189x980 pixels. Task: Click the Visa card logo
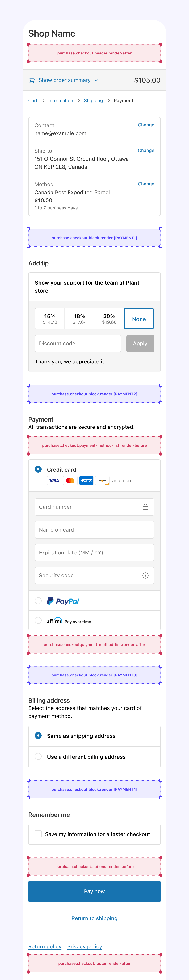(54, 480)
